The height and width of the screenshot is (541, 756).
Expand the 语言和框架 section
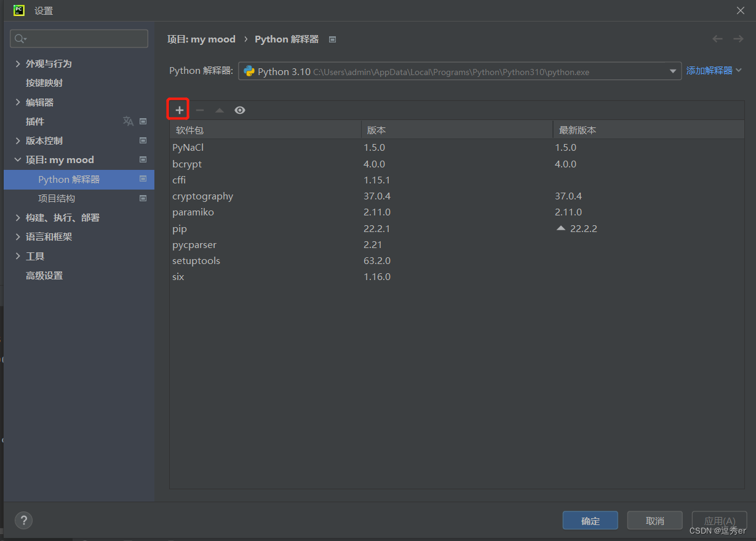(18, 236)
